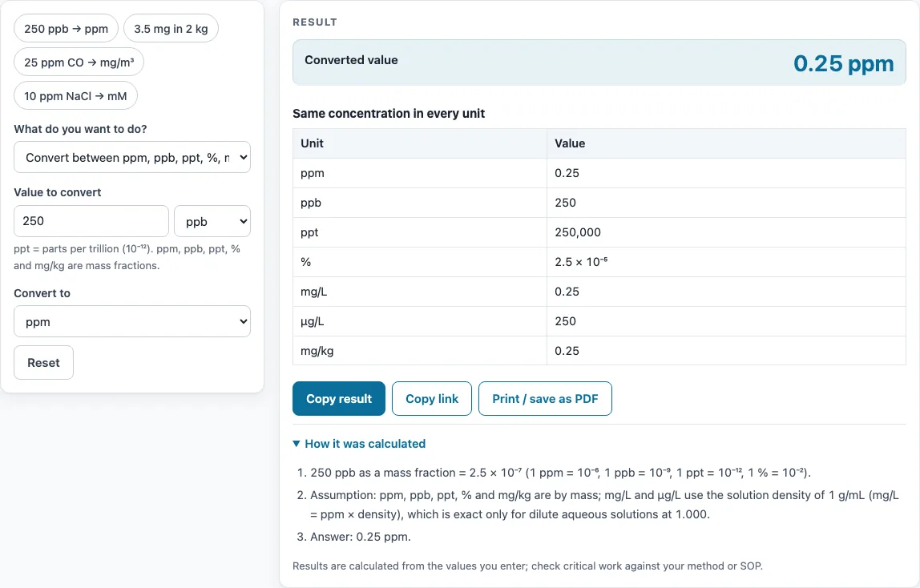The height and width of the screenshot is (588, 920).
Task: Click the 'mg/L' unit row label
Action: 314,292
